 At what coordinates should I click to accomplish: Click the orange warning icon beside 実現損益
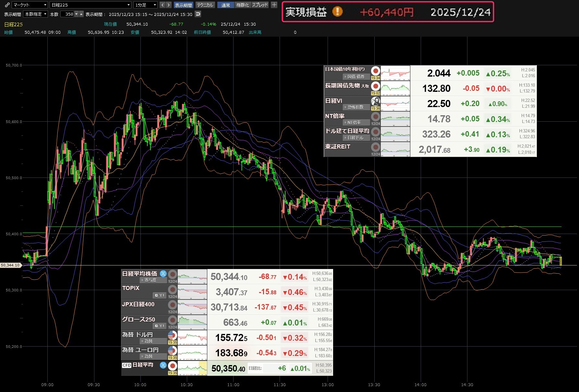pyautogui.click(x=337, y=12)
